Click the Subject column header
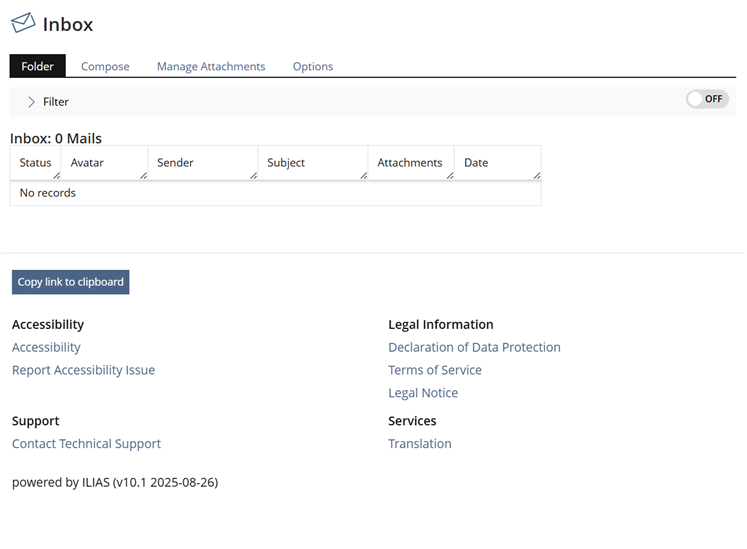 [x=286, y=163]
